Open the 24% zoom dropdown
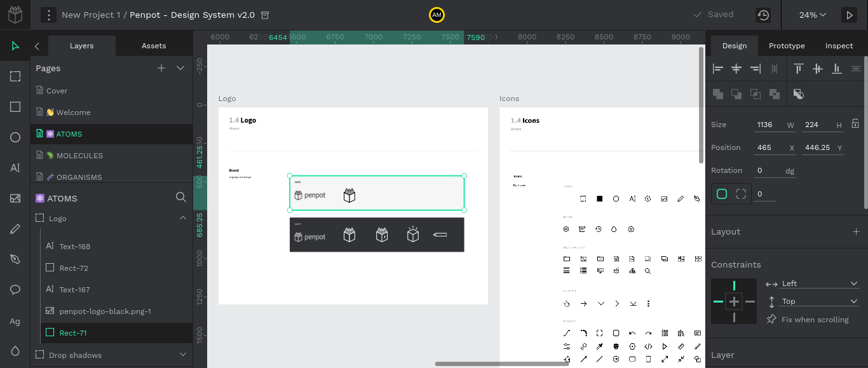Screen dimensions: 868x368 click(x=813, y=15)
